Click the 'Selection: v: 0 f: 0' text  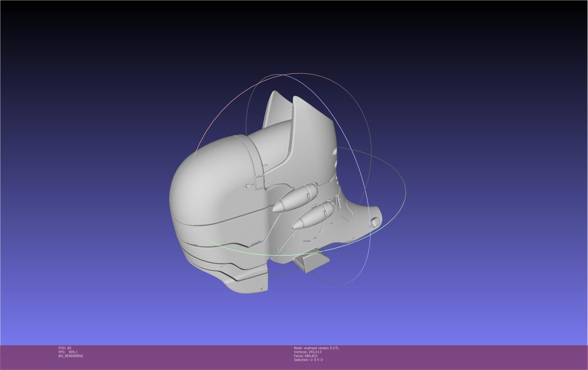point(308,360)
